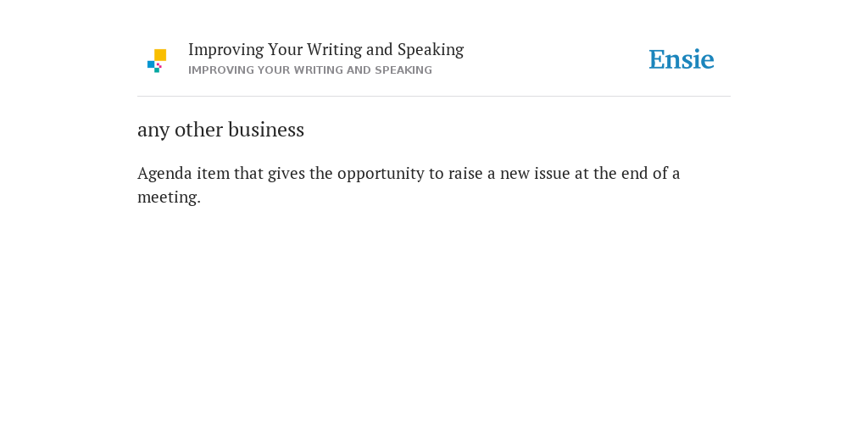Open the 'Improving Your Writing and Speaking' title
The image size is (868, 434).
pos(326,50)
